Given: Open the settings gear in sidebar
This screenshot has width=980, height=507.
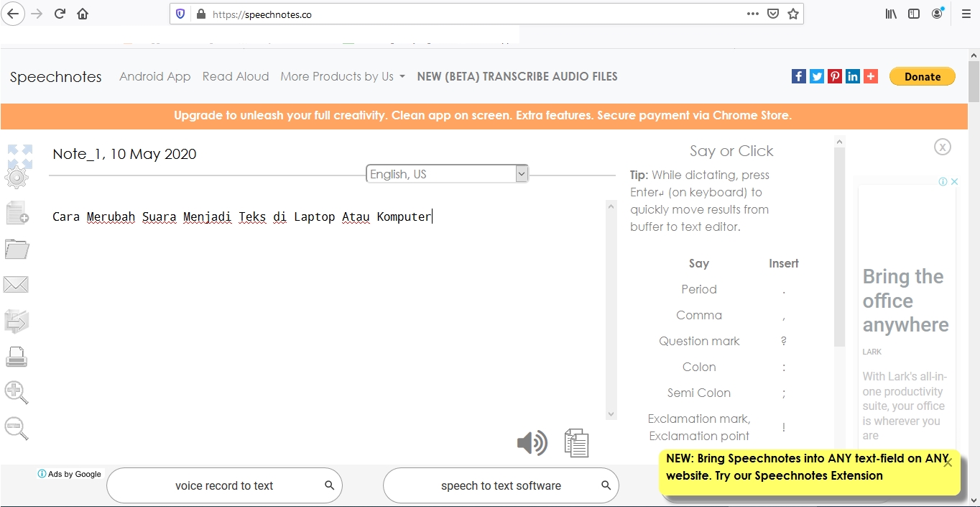Looking at the screenshot, I should (x=17, y=177).
